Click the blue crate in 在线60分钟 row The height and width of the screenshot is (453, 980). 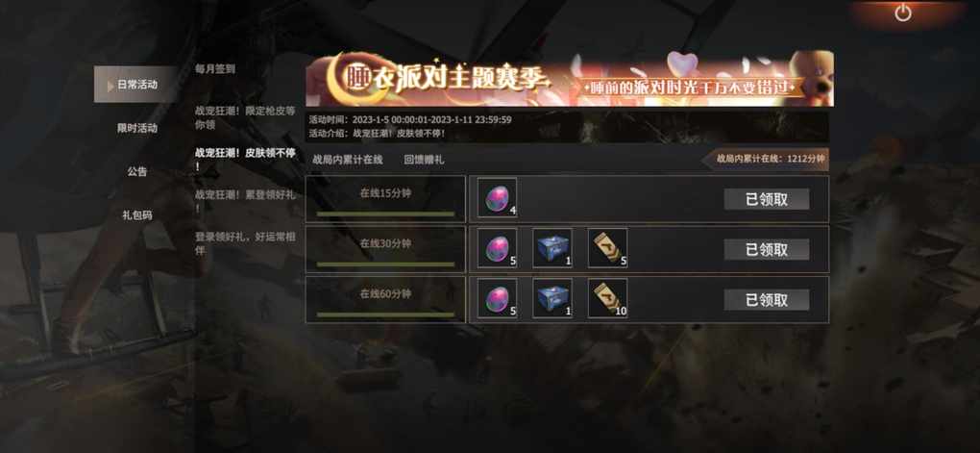click(551, 298)
